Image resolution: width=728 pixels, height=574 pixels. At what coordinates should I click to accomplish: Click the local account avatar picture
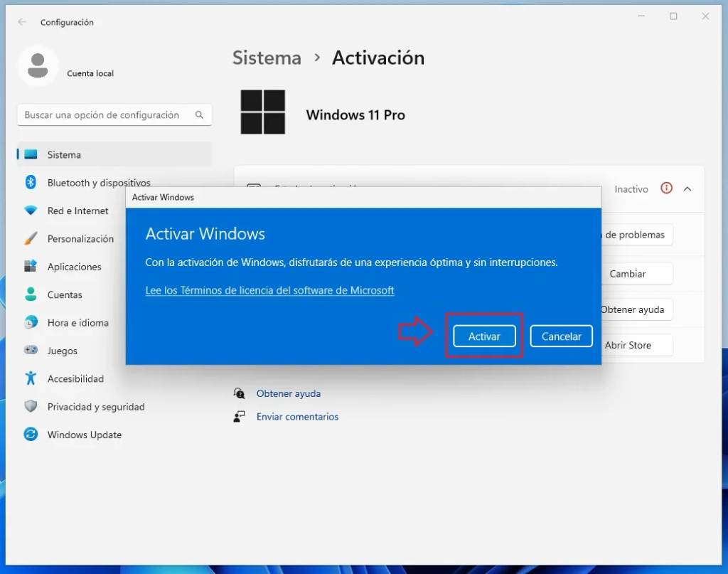pos(38,65)
